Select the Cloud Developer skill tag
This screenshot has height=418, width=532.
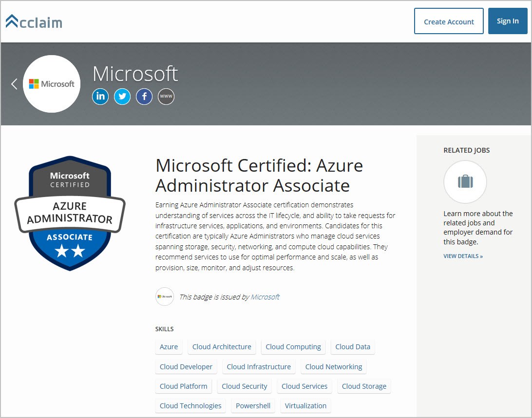coord(186,367)
